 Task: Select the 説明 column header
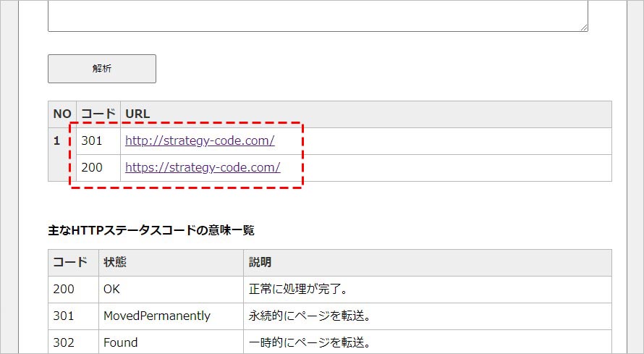coord(260,262)
